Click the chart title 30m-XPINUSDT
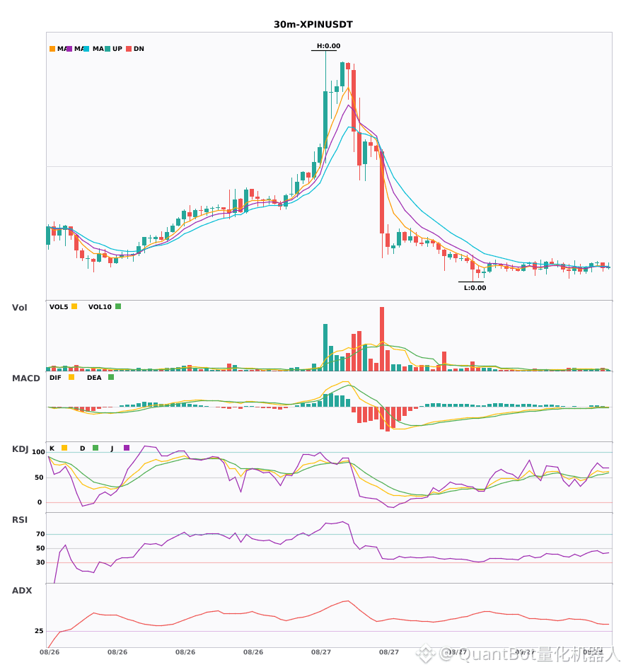Image resolution: width=626 pixels, height=672 pixels. [313, 25]
